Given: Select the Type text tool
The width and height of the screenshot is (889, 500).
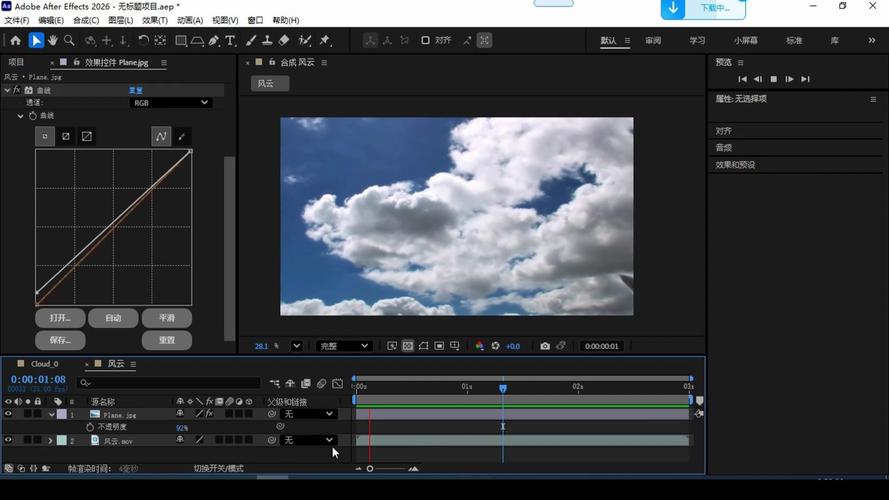Looking at the screenshot, I should click(230, 40).
